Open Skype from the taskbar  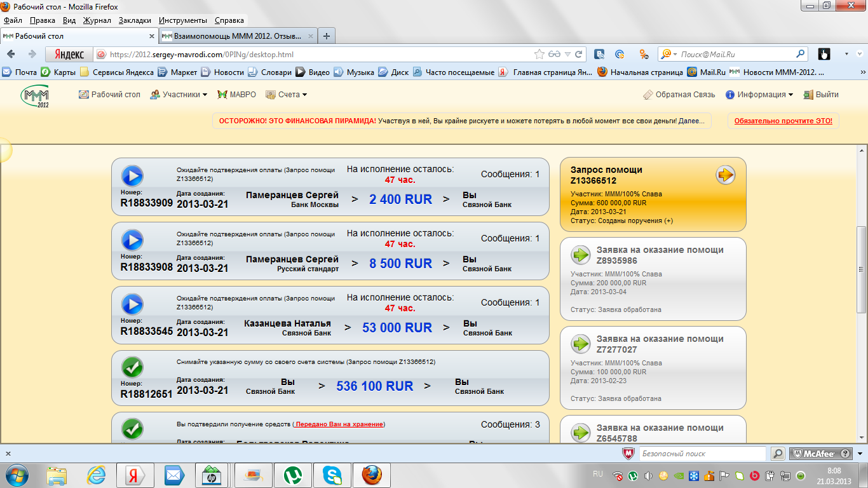point(332,475)
